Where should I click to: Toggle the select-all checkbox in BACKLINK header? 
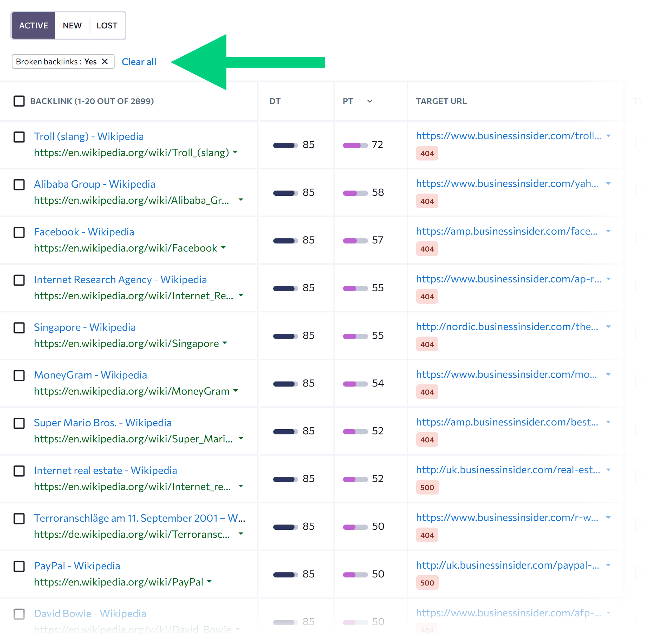[x=19, y=101]
